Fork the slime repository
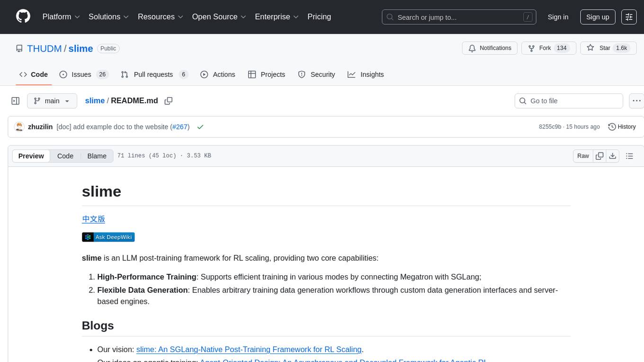This screenshot has width=644, height=362. (x=548, y=48)
